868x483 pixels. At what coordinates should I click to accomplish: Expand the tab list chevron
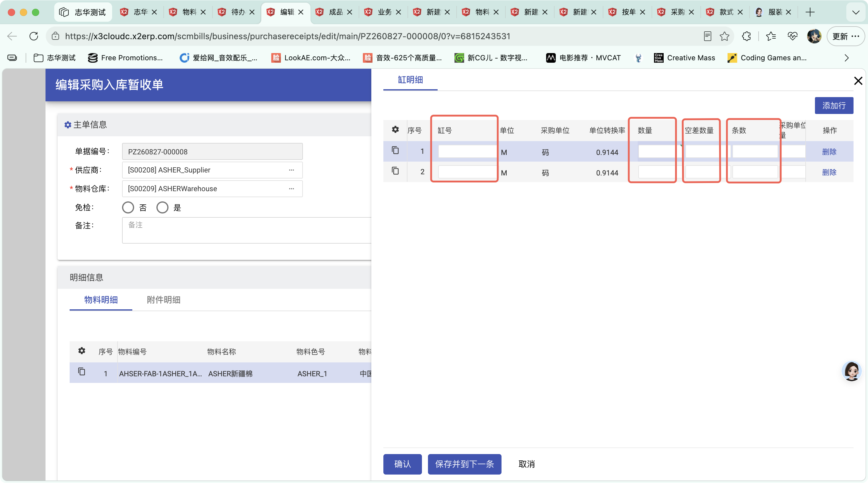(856, 12)
